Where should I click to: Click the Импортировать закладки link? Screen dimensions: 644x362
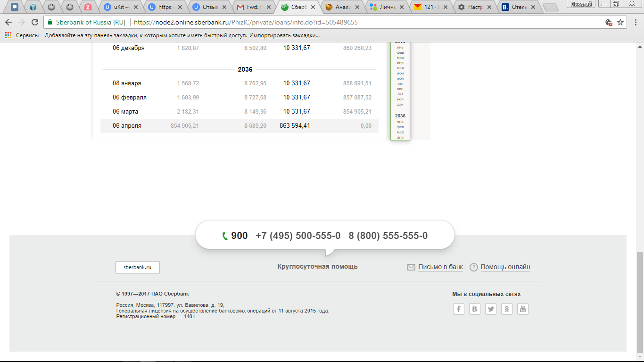click(284, 35)
